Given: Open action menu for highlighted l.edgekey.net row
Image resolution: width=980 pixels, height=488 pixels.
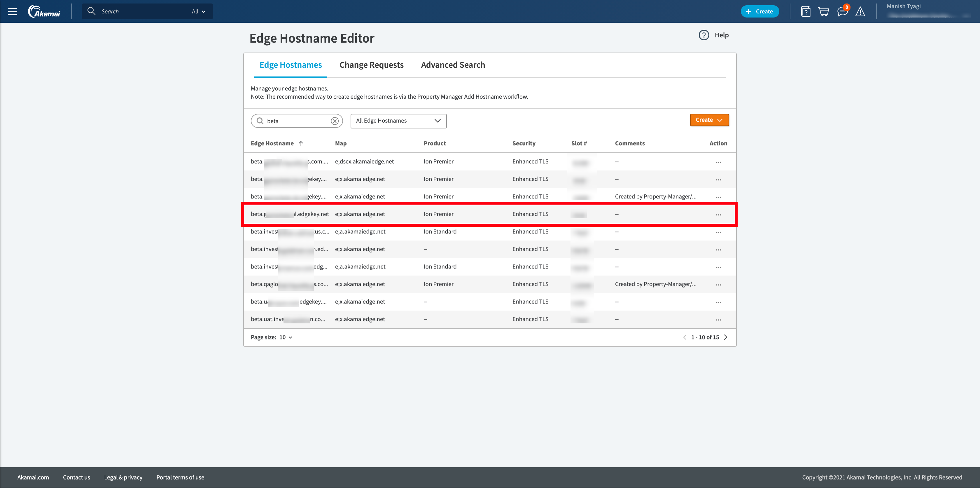Looking at the screenshot, I should 718,215.
